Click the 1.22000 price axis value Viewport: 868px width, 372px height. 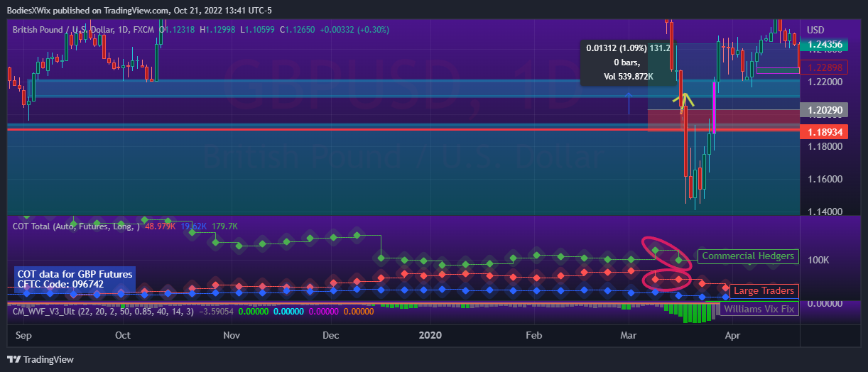[x=825, y=82]
